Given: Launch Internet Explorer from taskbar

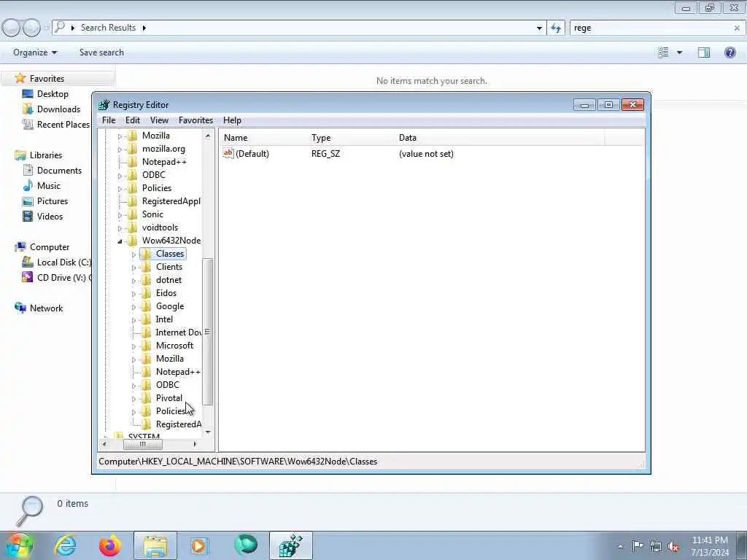Looking at the screenshot, I should (x=65, y=545).
